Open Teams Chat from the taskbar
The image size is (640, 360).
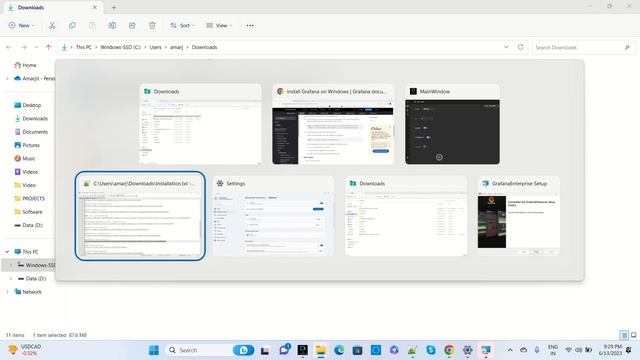pos(284,350)
